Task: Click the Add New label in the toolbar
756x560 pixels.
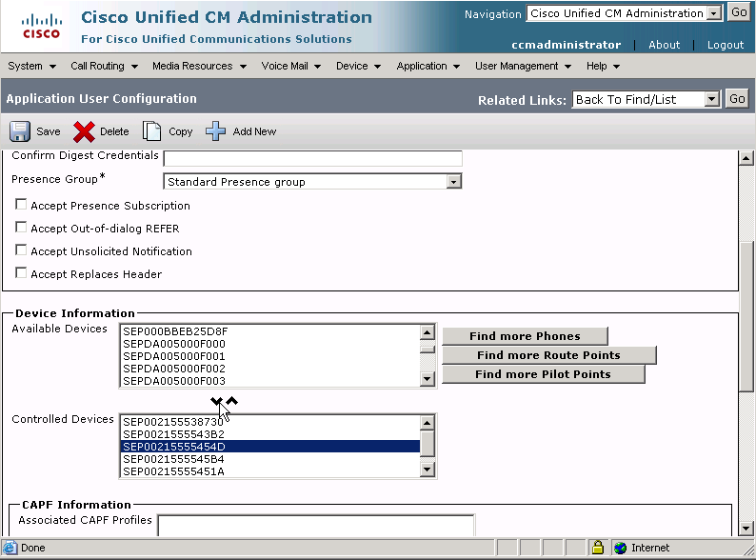Action: point(254,131)
